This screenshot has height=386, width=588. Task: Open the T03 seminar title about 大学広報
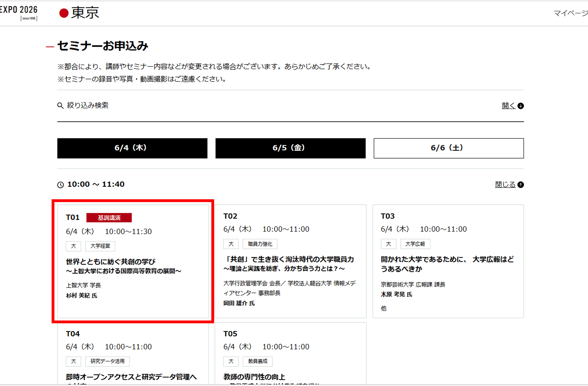(447, 264)
